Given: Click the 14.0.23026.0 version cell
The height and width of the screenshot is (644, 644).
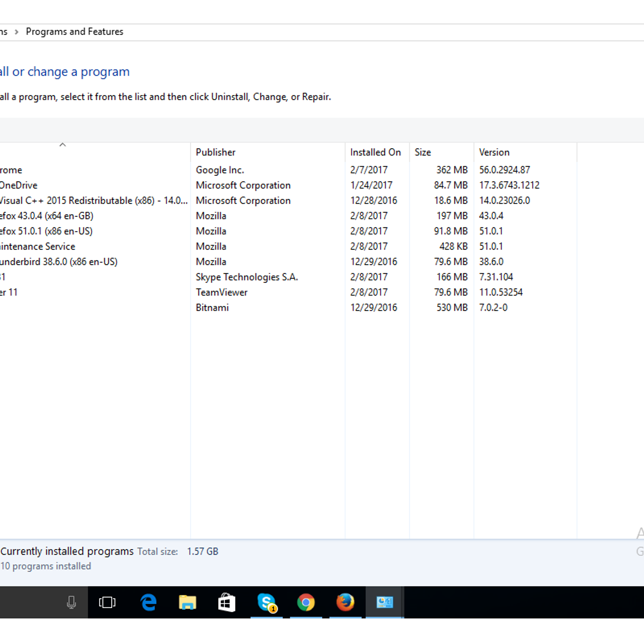Looking at the screenshot, I should pos(504,200).
